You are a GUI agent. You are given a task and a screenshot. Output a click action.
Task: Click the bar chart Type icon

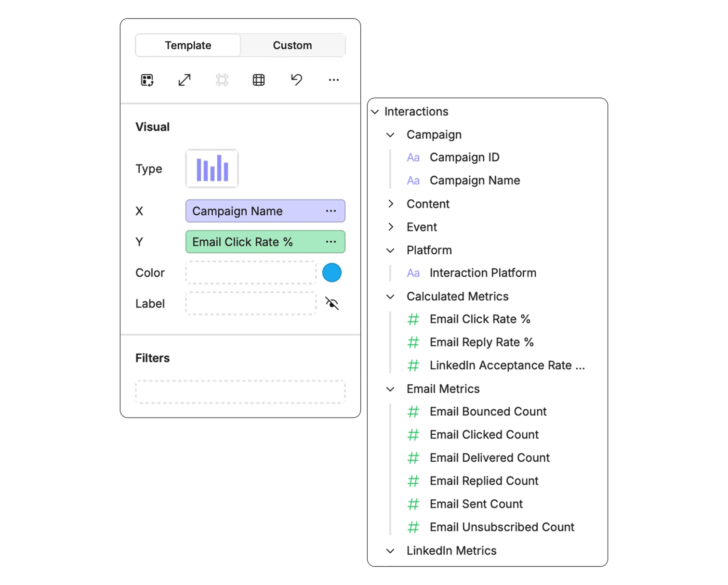coord(212,168)
